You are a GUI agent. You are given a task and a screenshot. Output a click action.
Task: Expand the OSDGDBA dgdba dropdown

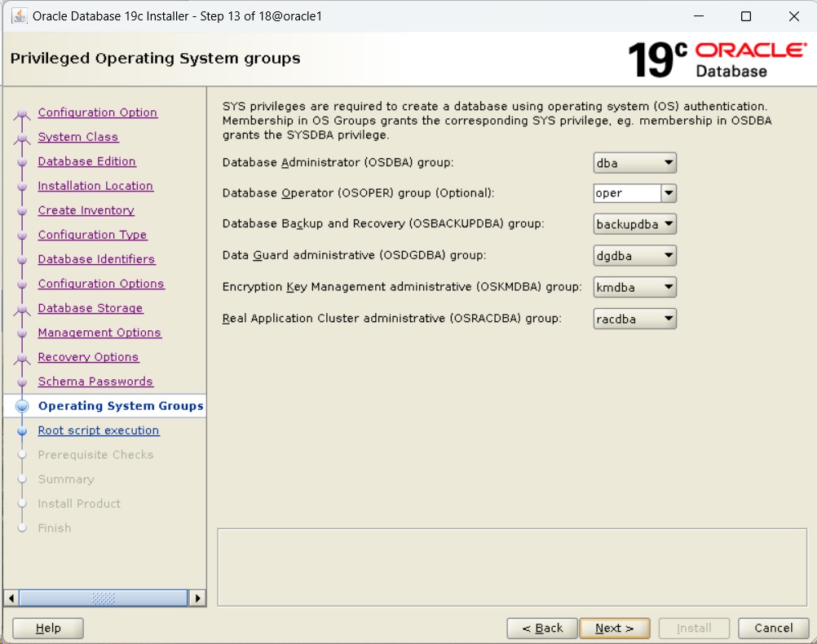(635, 256)
